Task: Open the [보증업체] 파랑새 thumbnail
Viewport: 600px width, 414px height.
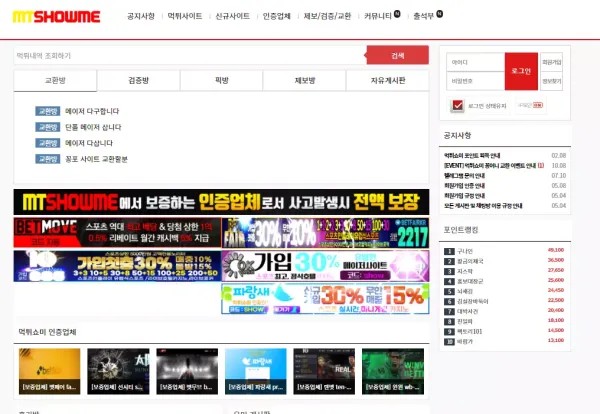Action: [x=256, y=371]
